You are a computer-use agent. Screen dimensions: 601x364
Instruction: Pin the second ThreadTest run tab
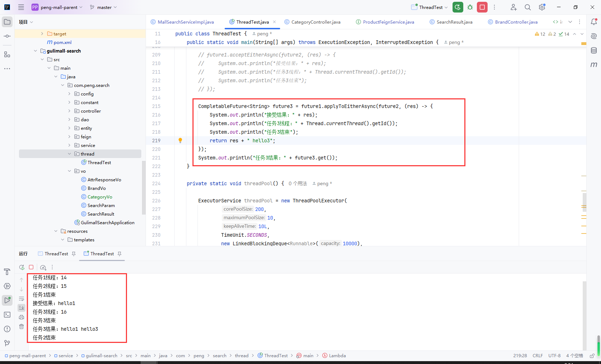tap(119, 254)
